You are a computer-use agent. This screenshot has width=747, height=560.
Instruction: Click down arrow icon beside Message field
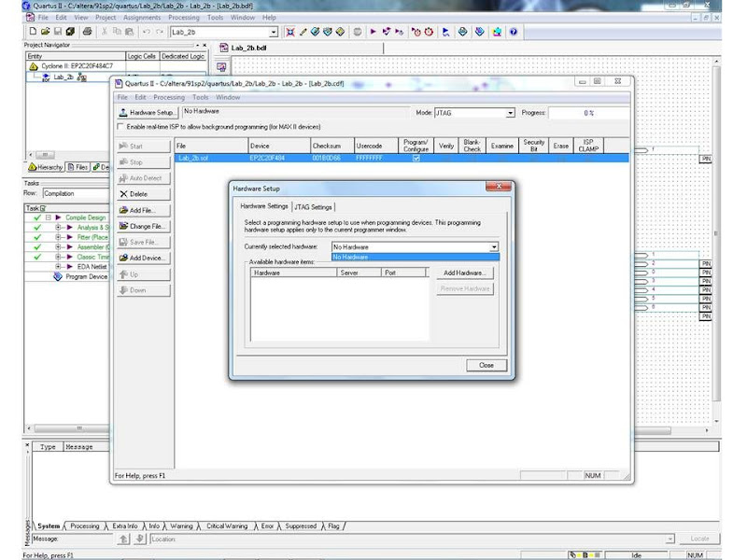[139, 539]
